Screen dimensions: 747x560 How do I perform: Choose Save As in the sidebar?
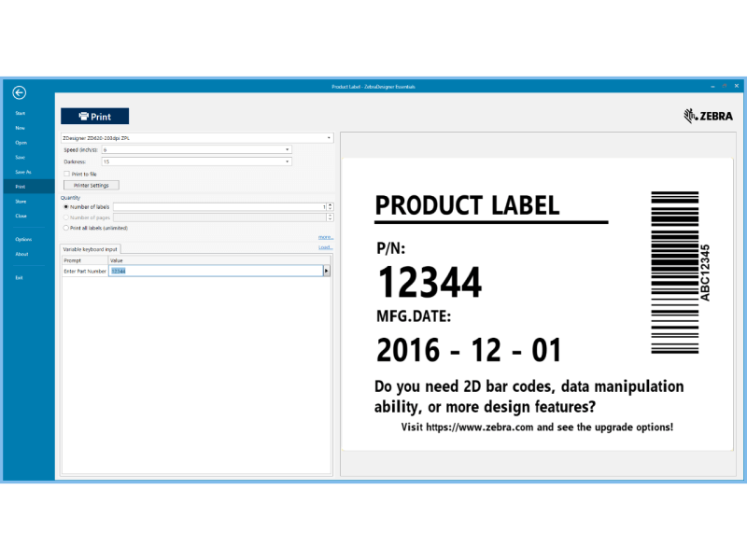22,173
